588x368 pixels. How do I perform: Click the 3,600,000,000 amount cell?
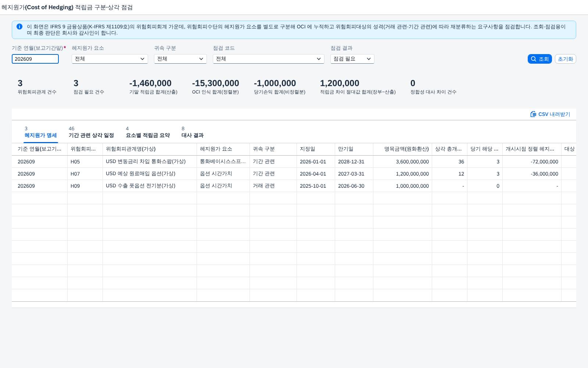point(403,162)
